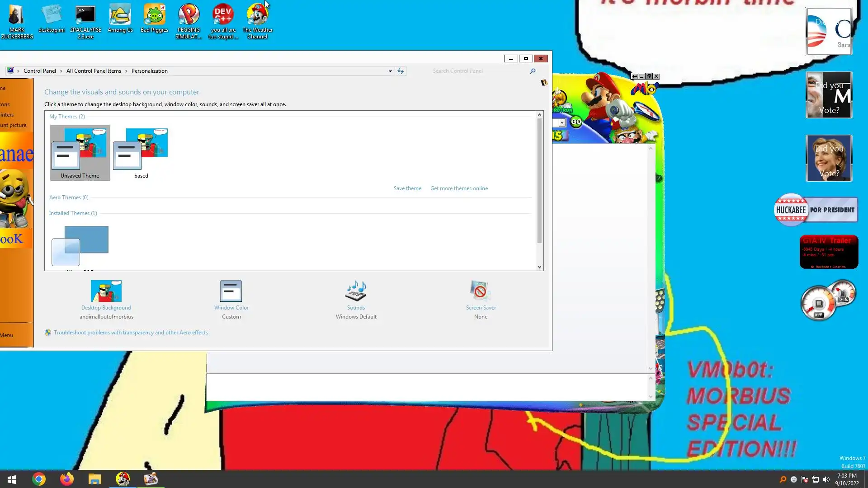Open the Desktop Background settings icon
Image resolution: width=868 pixels, height=488 pixels.
coord(106,291)
